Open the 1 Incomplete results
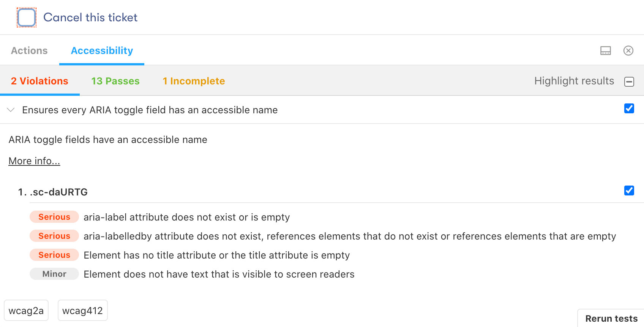Image resolution: width=644 pixels, height=327 pixels. click(194, 81)
